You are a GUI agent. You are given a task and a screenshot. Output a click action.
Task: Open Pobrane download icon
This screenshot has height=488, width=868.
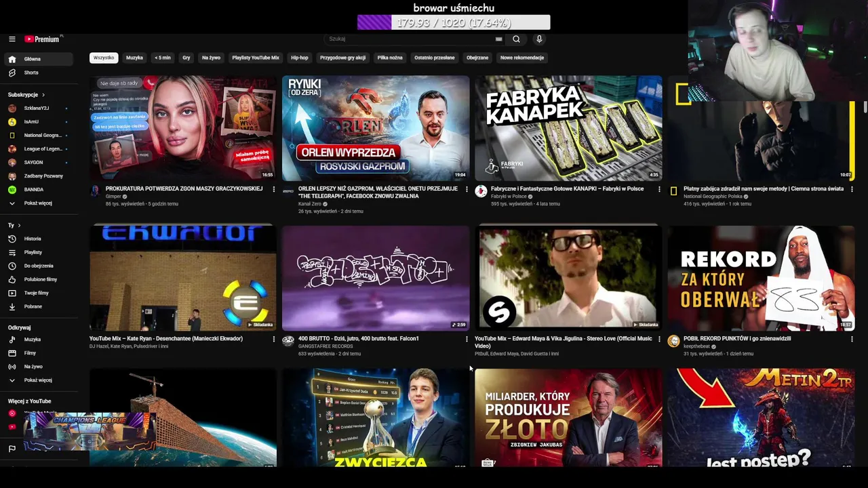12,306
